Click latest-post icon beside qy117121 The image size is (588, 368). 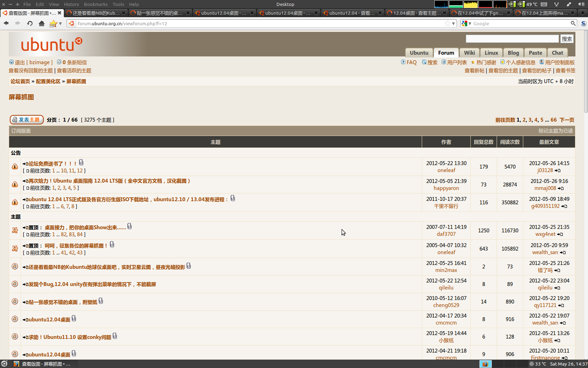pyautogui.click(x=561, y=306)
